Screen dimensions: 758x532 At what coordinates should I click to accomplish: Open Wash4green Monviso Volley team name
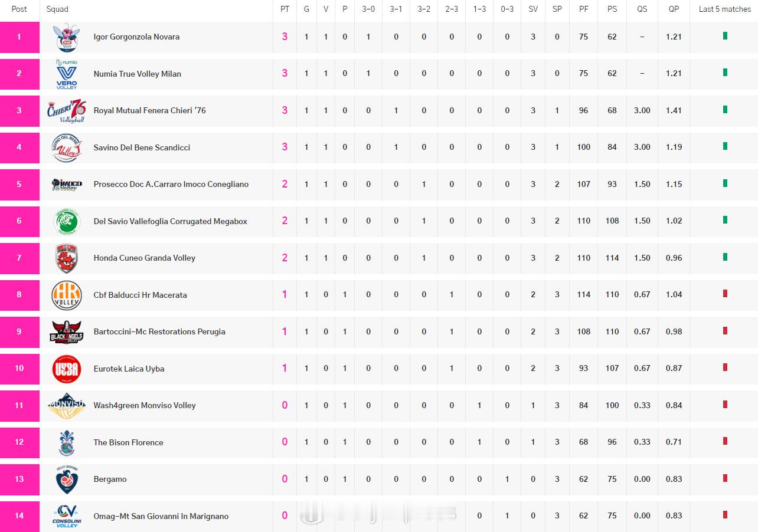[x=144, y=405]
